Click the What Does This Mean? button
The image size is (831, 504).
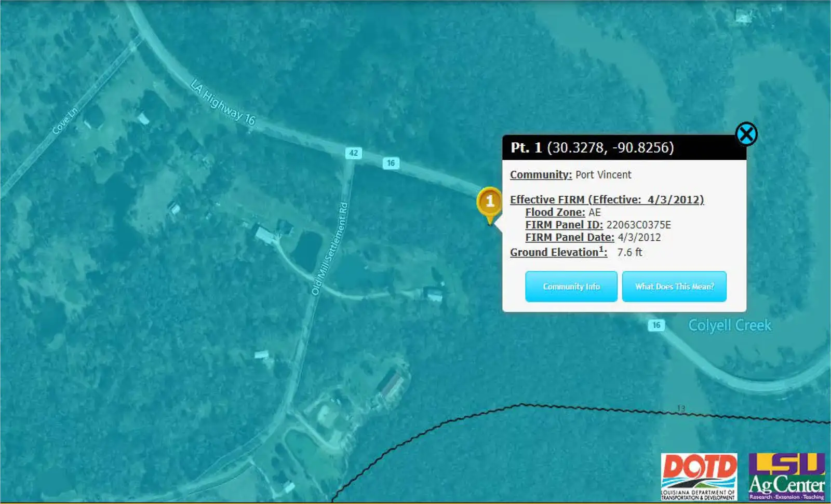tap(674, 287)
